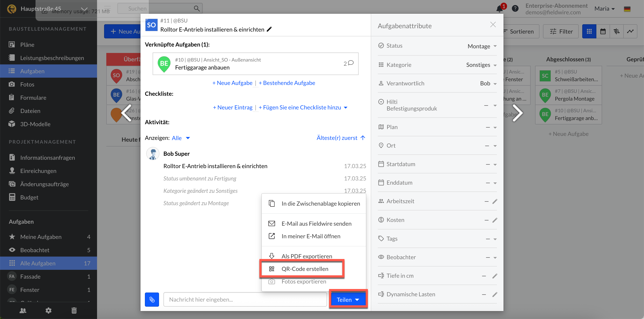Switch to calendar view icon
Screen dimensions: 644x319
(x=603, y=32)
